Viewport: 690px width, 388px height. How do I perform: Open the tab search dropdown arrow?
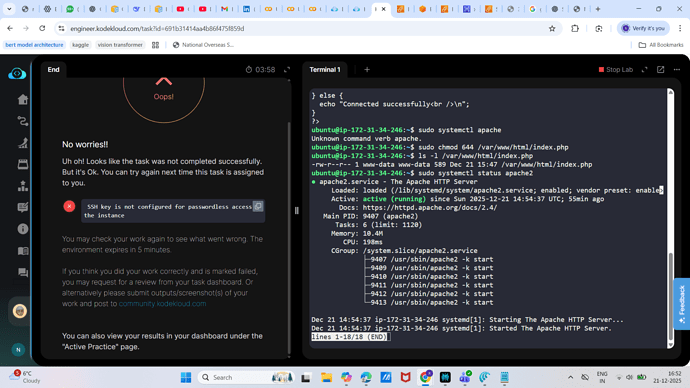click(x=9, y=9)
